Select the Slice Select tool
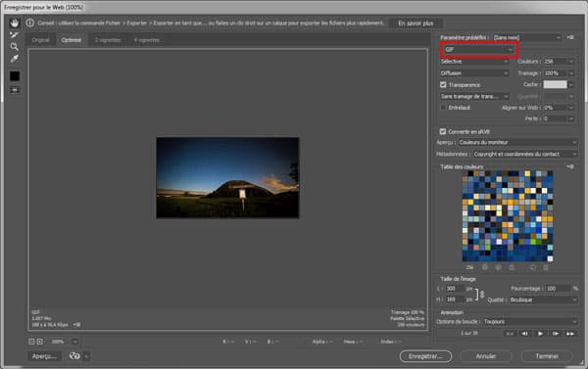This screenshot has width=588, height=369. [x=15, y=35]
